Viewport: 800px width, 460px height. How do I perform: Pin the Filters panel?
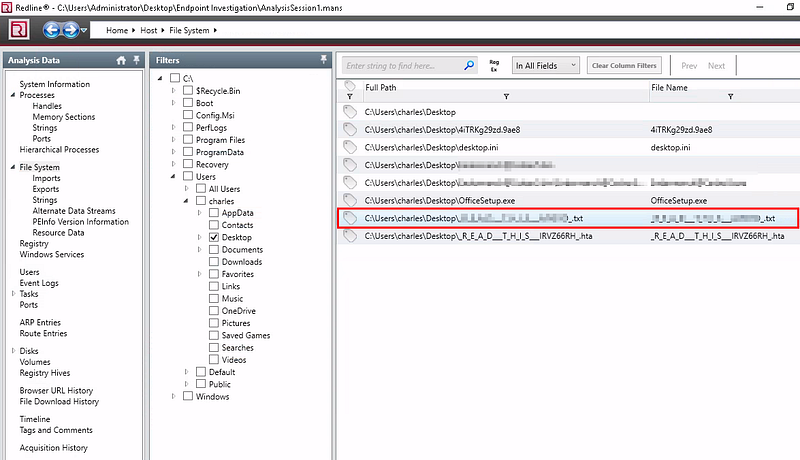pos(323,59)
